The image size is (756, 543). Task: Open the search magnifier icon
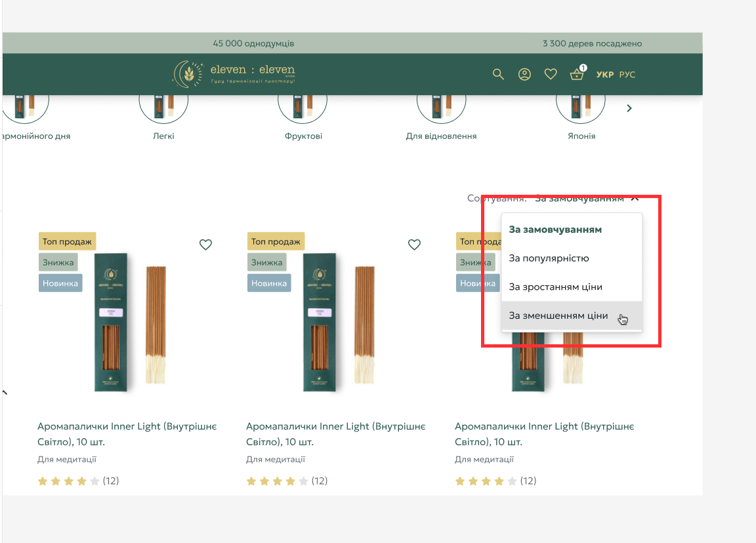coord(498,74)
